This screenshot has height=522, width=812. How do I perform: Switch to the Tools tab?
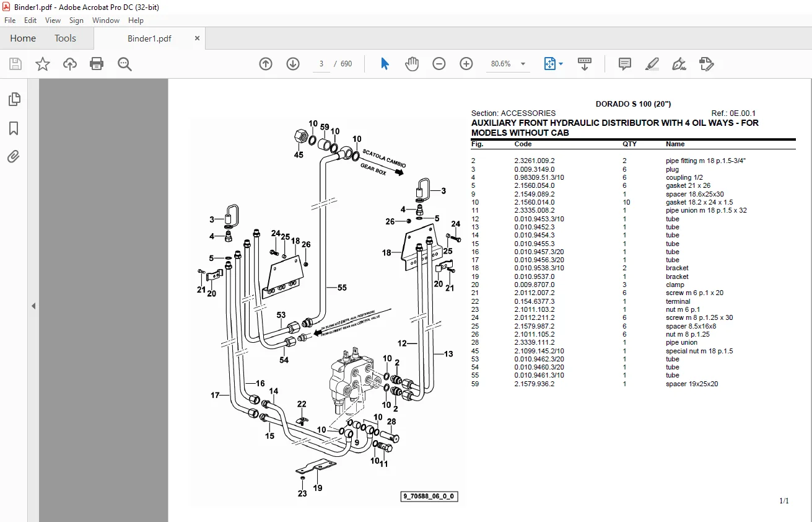coord(65,38)
